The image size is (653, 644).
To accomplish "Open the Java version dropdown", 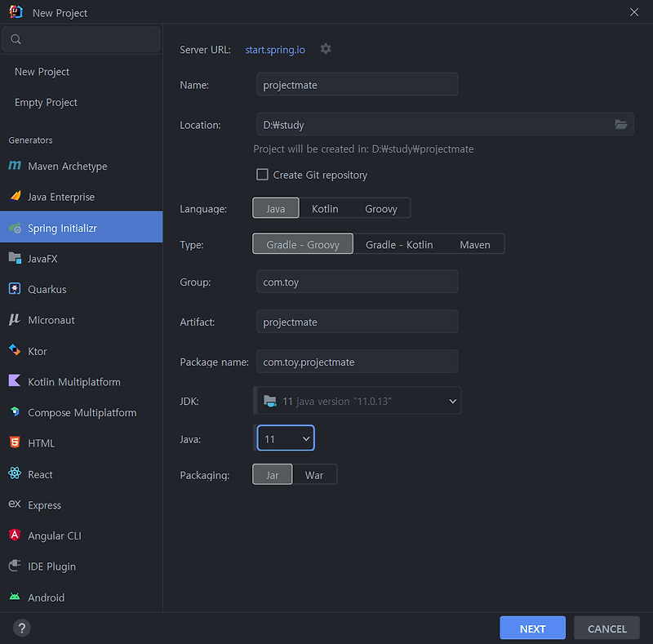I will [286, 438].
